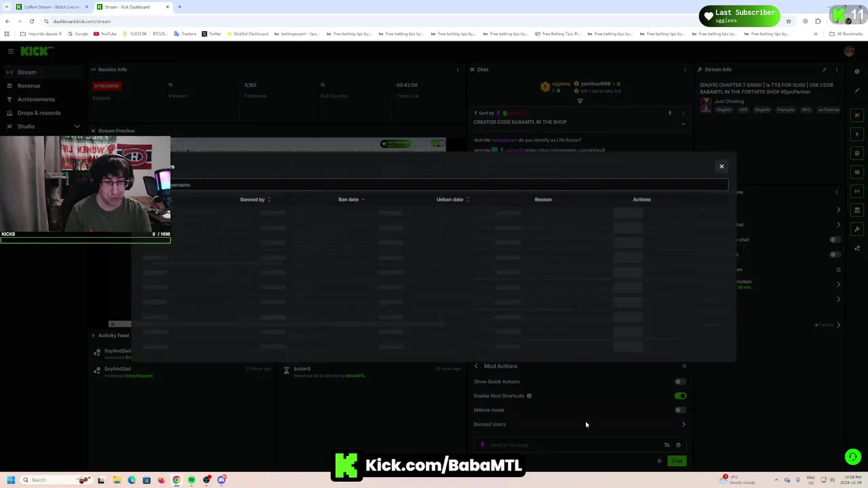Disable the Enable Mod Shortcuts switch
868x488 pixels.
tap(680, 396)
